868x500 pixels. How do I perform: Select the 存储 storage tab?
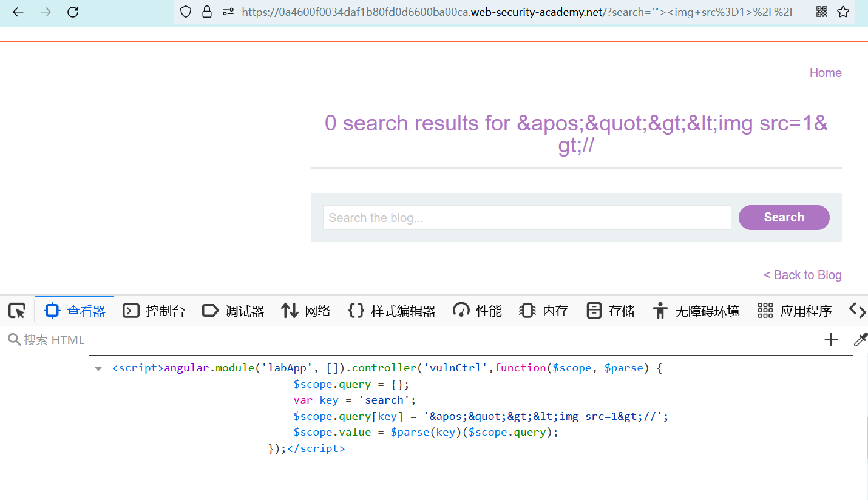pyautogui.click(x=611, y=311)
